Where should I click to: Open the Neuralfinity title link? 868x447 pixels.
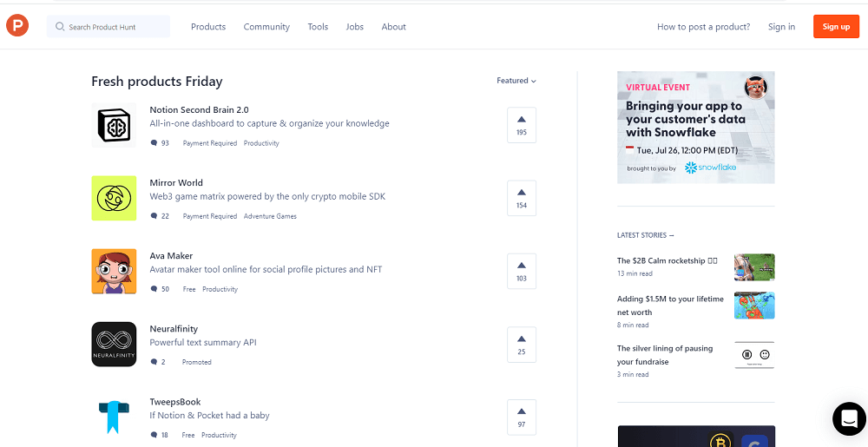pyautogui.click(x=174, y=329)
